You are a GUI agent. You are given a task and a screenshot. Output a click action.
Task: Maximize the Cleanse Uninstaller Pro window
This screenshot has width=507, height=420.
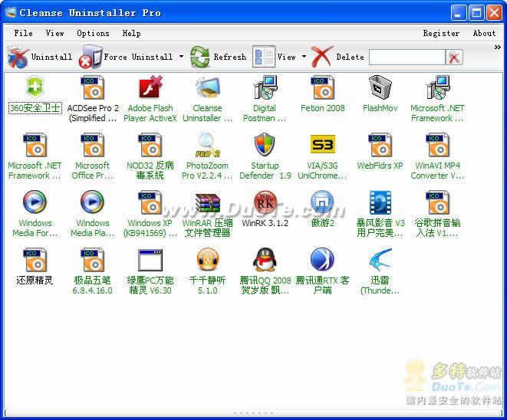point(476,13)
